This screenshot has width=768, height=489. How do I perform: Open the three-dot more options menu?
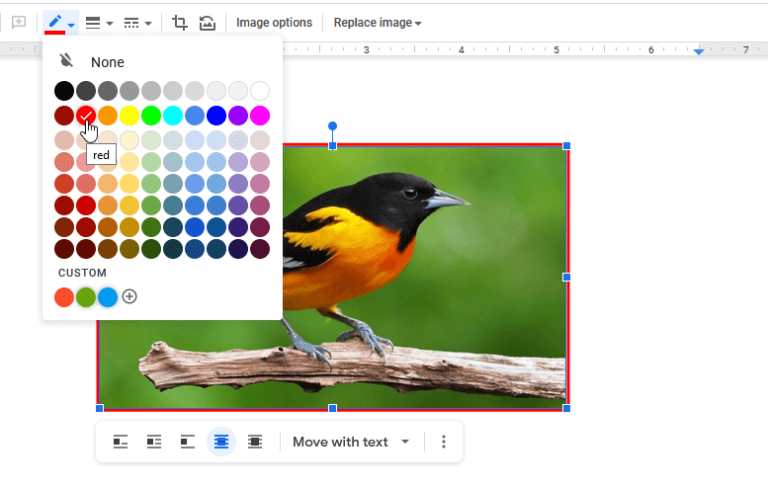[x=444, y=442]
